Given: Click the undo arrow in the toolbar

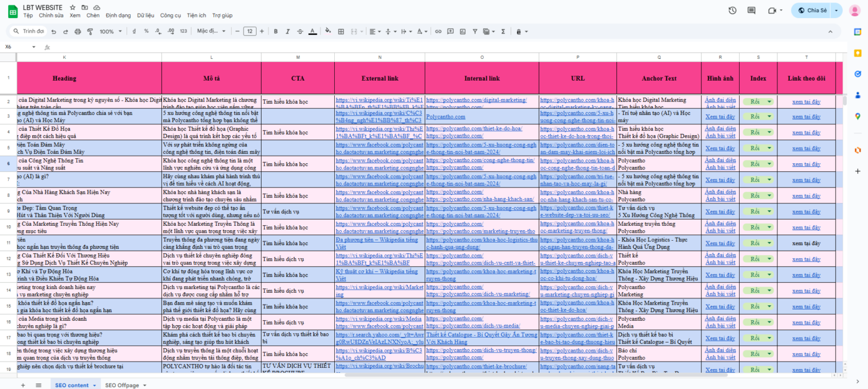Looking at the screenshot, I should (54, 31).
